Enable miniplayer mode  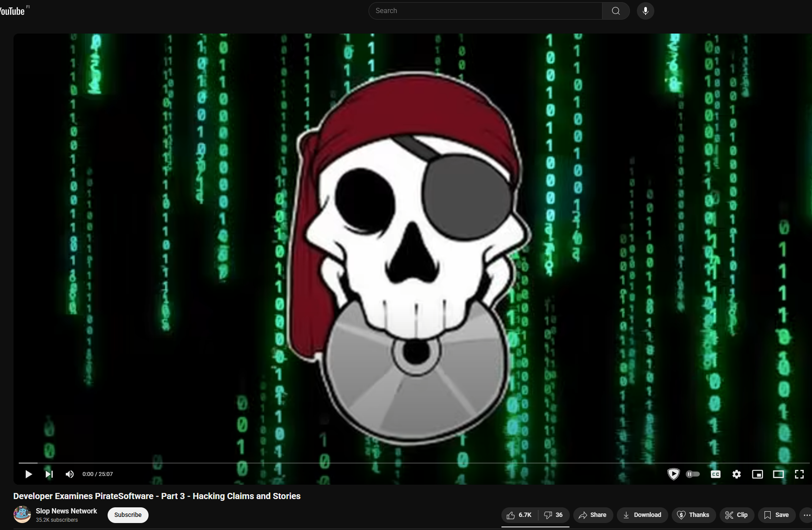(x=757, y=474)
